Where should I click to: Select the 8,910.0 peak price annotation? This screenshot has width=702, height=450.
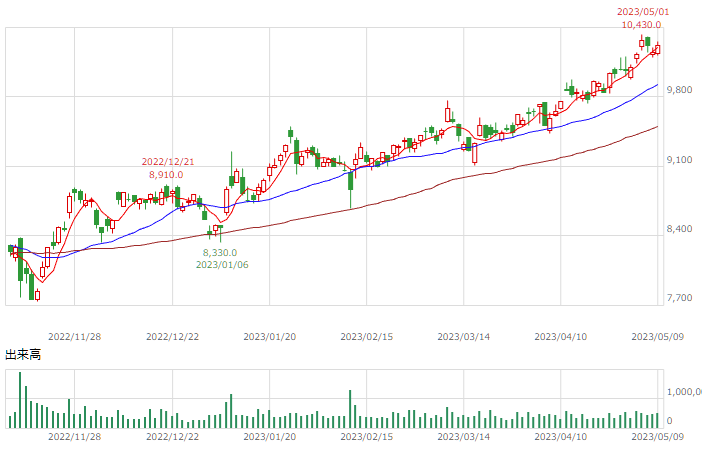(x=166, y=175)
